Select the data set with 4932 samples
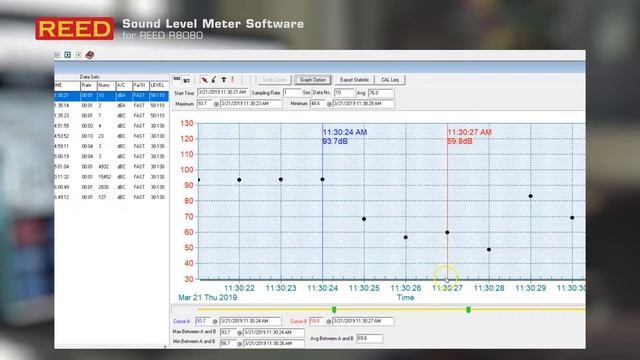This screenshot has width=640, height=360. [111, 167]
